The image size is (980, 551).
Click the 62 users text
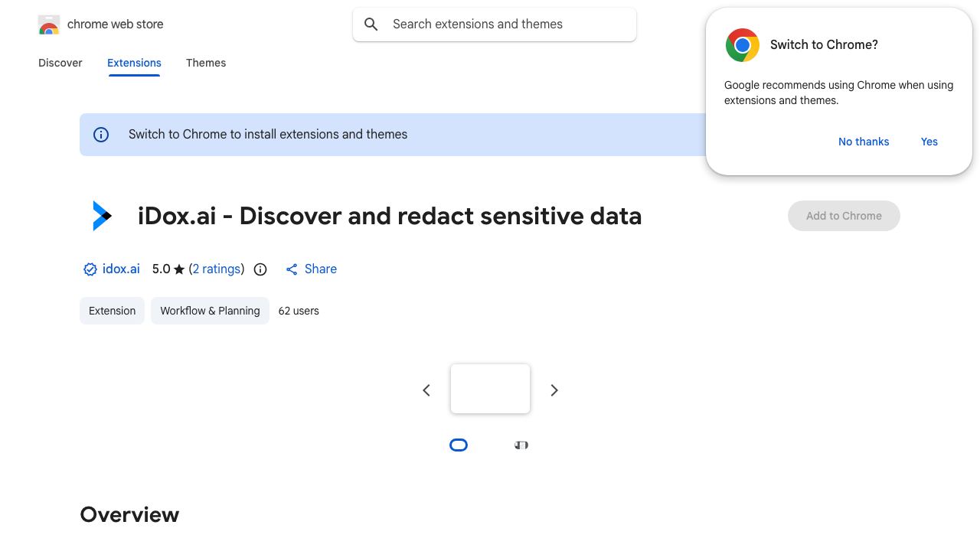[299, 311]
